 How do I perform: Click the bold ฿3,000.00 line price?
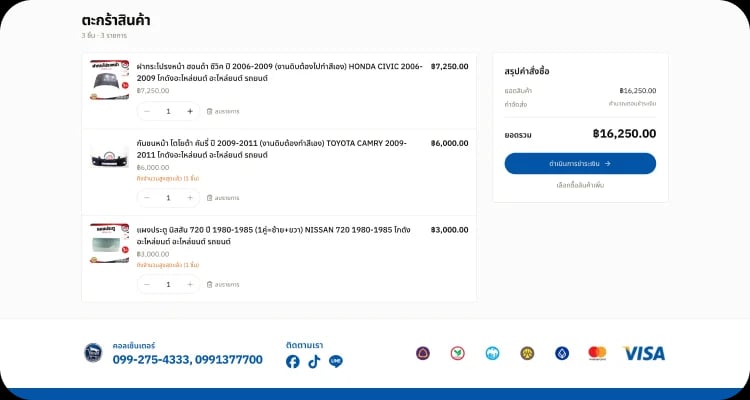450,230
